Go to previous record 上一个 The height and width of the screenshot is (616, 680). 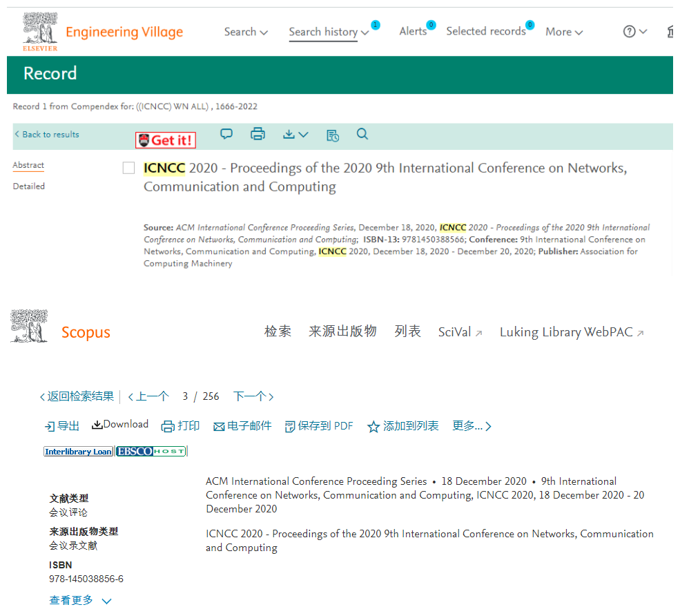click(x=148, y=396)
